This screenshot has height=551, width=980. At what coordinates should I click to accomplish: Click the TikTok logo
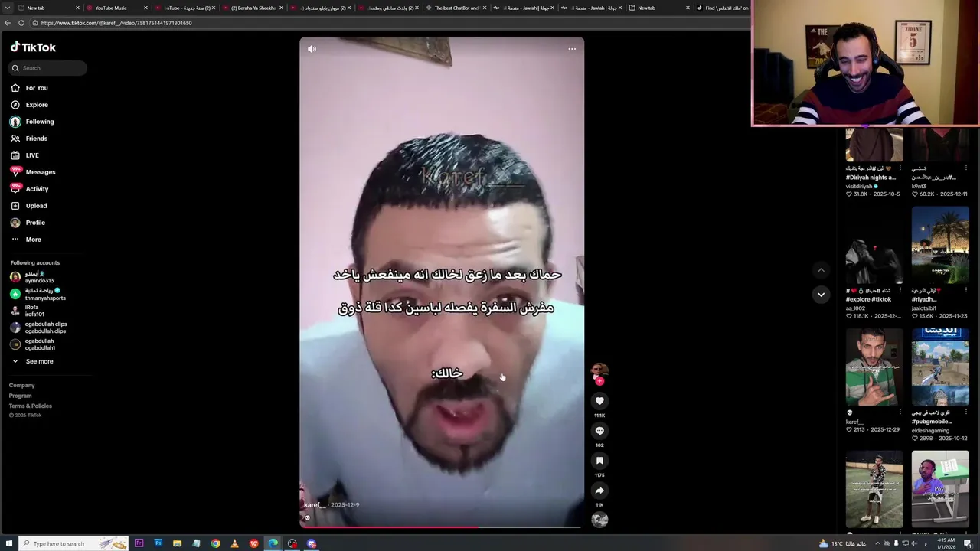[33, 47]
